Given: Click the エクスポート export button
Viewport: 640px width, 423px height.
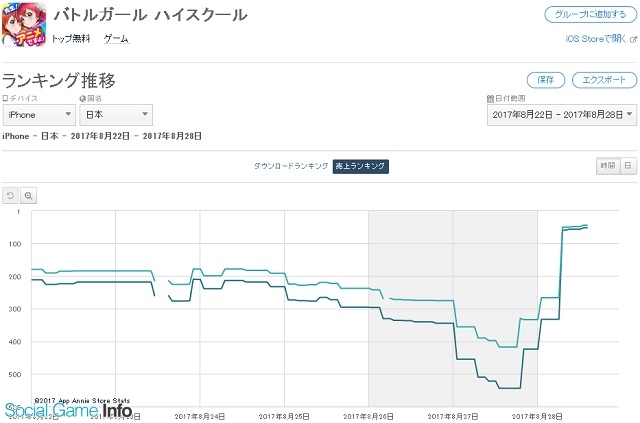Looking at the screenshot, I should pyautogui.click(x=604, y=80).
